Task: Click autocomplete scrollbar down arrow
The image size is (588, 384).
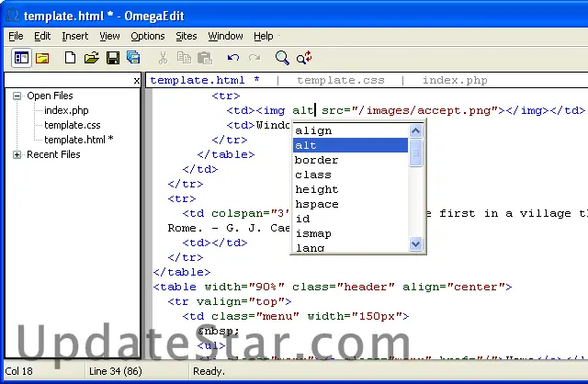Action: [416, 244]
